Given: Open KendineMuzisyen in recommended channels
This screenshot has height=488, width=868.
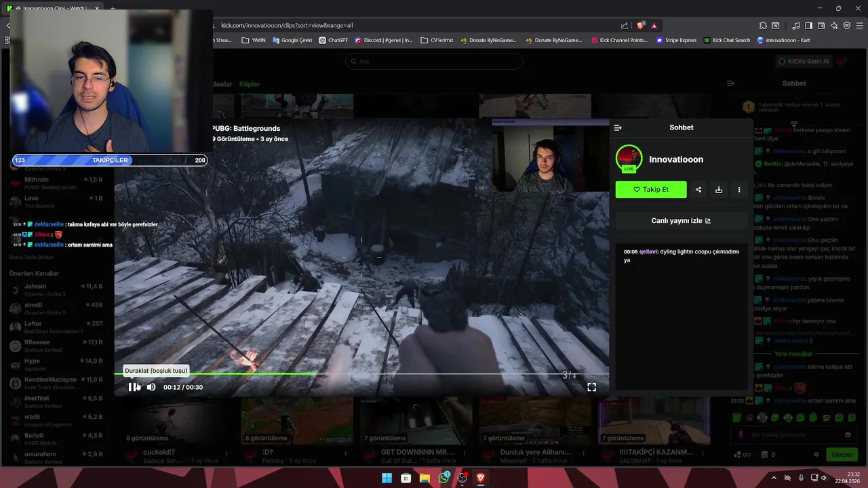Looking at the screenshot, I should (x=56, y=383).
